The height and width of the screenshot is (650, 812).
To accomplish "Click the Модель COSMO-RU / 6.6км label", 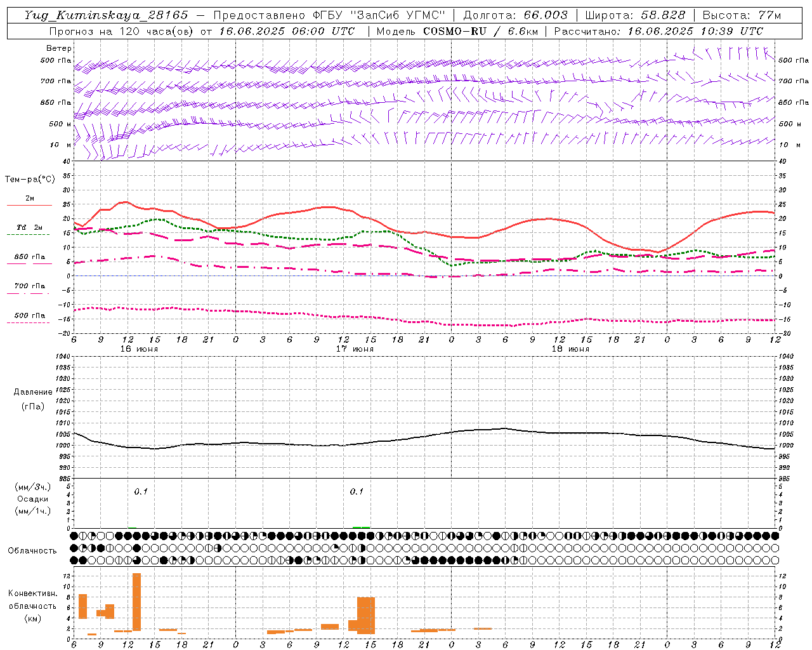I will click(457, 31).
